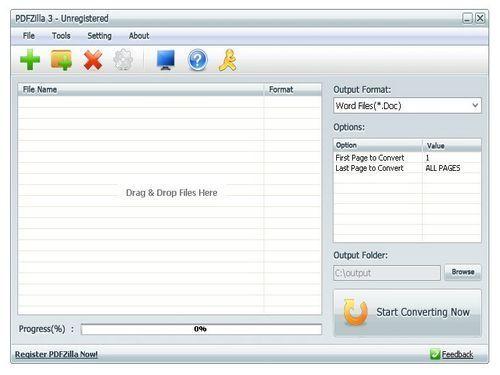Select First Page to Convert option row
This screenshot has width=500, height=375.
[x=407, y=158]
